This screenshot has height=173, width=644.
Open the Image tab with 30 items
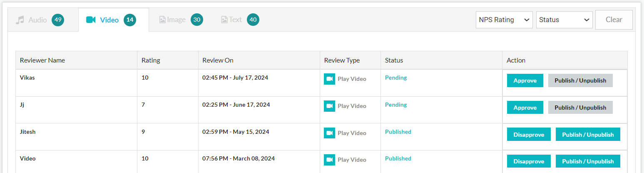pyautogui.click(x=181, y=20)
